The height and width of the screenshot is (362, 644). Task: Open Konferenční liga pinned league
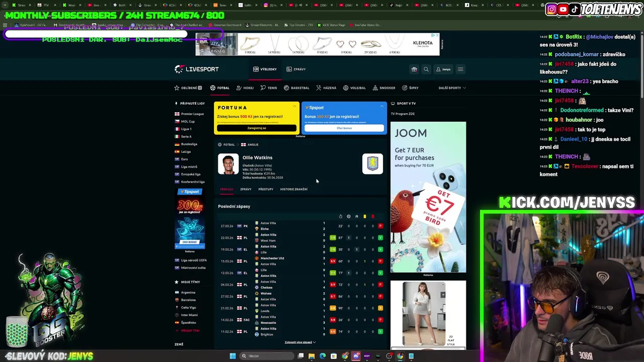(189, 182)
